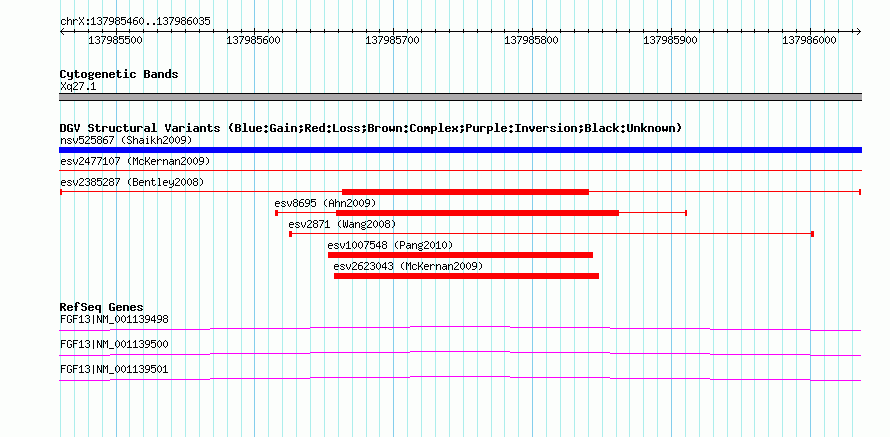Open the esv8695 (Ahn2009) variant label
Screen dimensions: 890x437
[x=325, y=203]
